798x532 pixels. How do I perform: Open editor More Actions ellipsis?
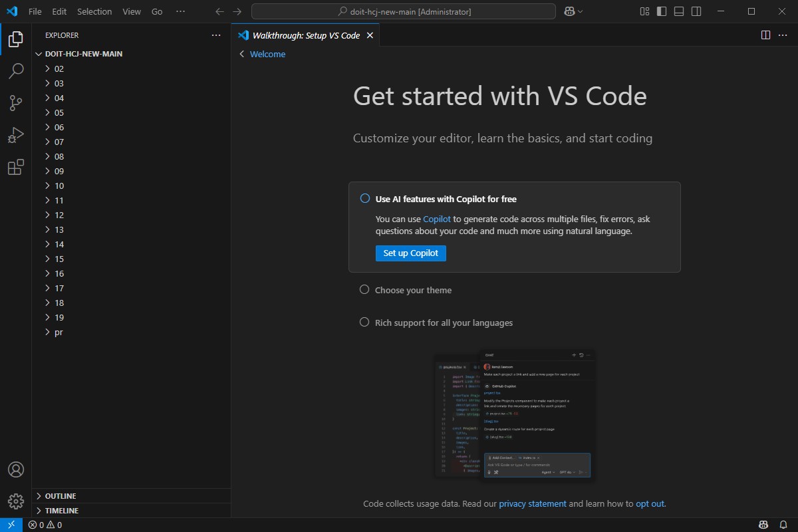pos(783,35)
